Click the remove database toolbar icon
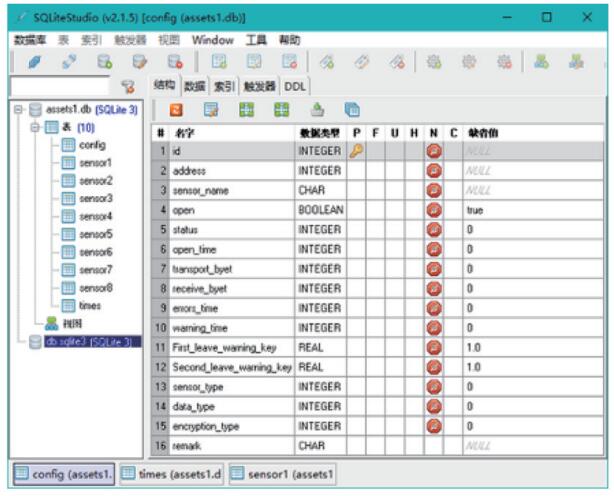 click(x=175, y=62)
